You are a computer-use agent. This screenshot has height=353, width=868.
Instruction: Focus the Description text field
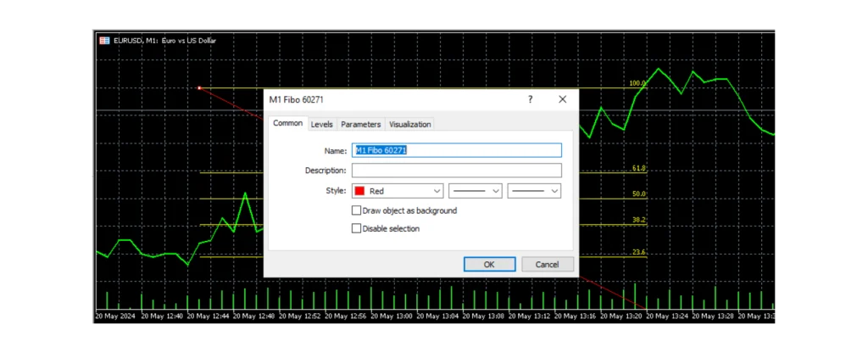coord(456,171)
